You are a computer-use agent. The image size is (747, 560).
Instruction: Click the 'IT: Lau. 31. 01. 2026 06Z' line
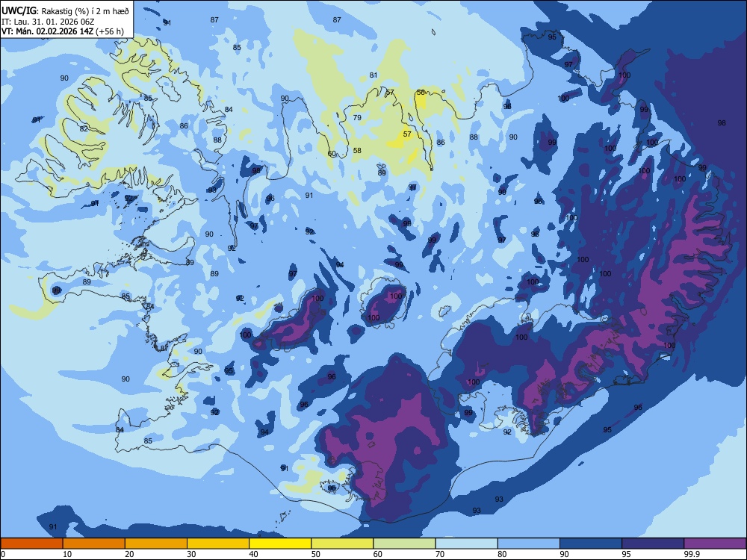[48, 22]
